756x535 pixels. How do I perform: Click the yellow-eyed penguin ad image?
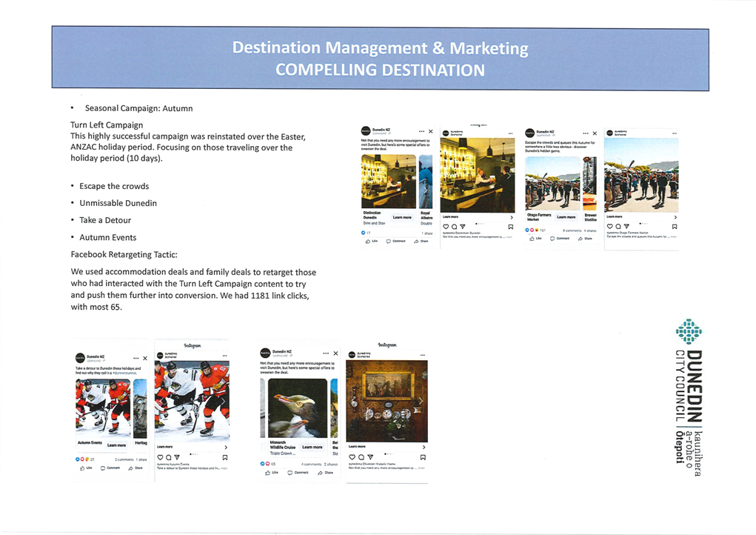coord(297,408)
